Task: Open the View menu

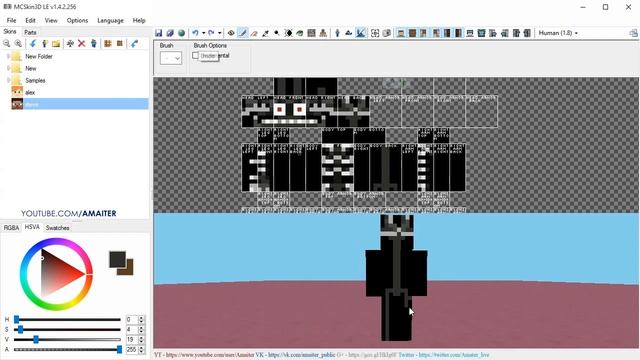Action: (x=51, y=20)
